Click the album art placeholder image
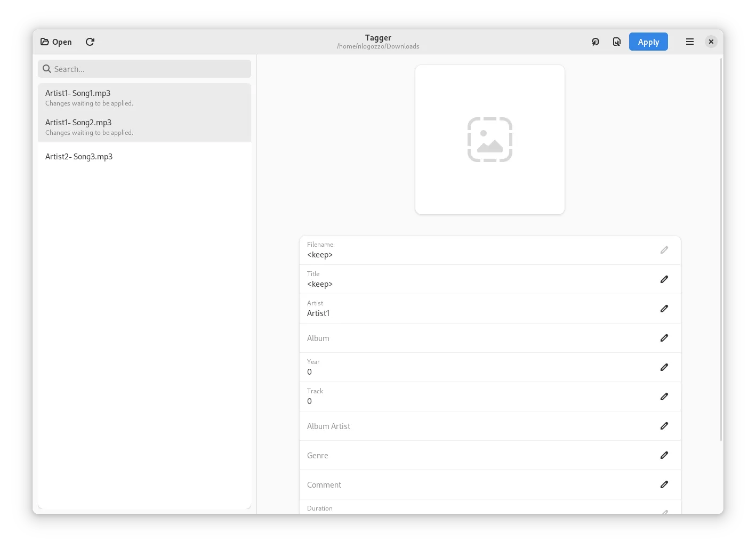Viewport: 756px width, 550px height. click(489, 140)
